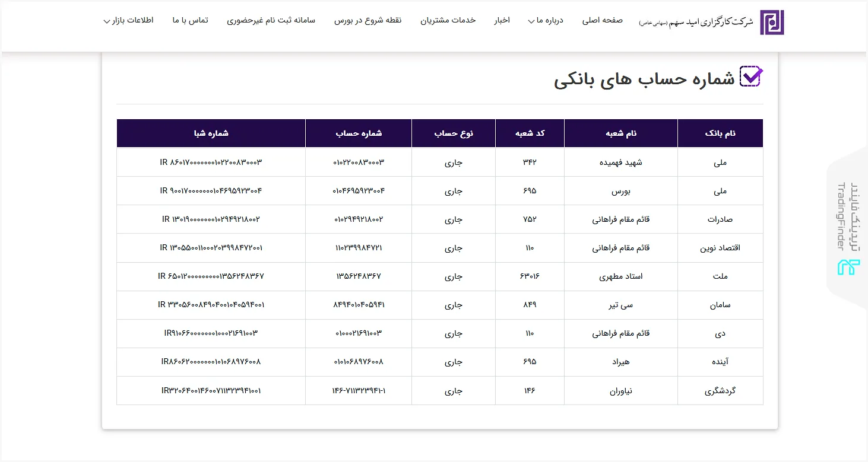Click account number 146-711323941-1
The height and width of the screenshot is (462, 868).
359,391
